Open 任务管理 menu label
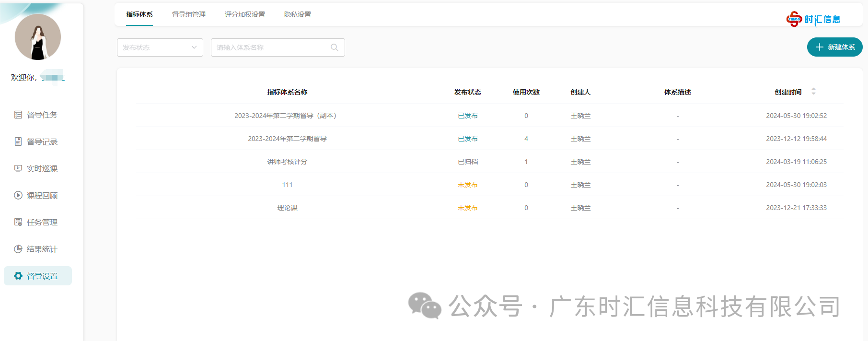This screenshot has height=341, width=868. coord(42,222)
